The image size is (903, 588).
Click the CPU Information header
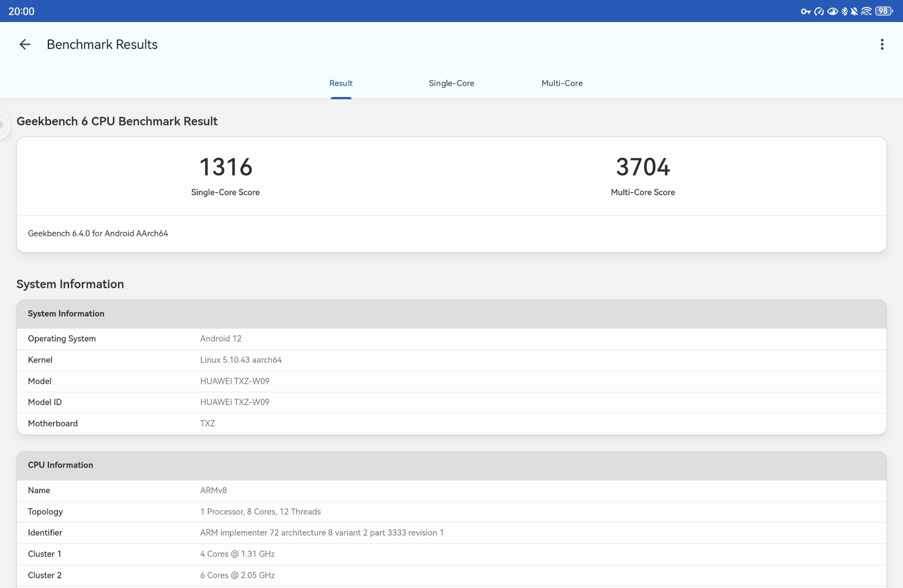(60, 465)
